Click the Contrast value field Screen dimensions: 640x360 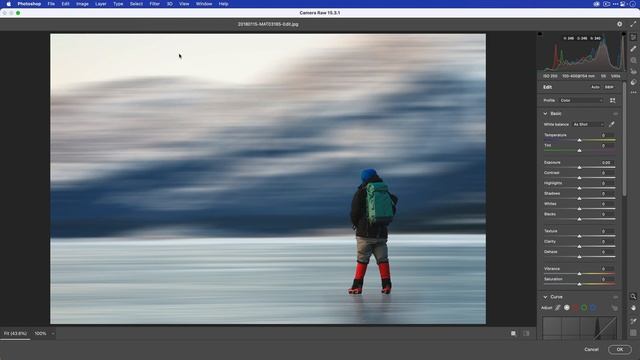[607, 173]
